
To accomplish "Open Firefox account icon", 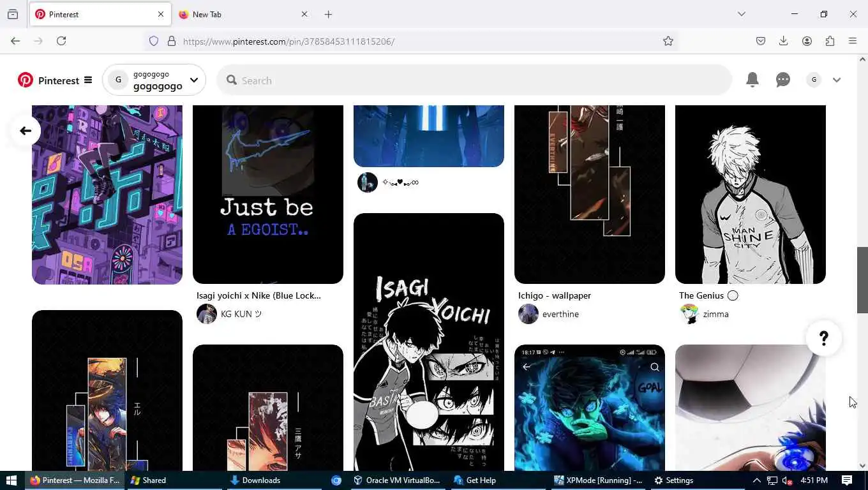I will coord(807,41).
